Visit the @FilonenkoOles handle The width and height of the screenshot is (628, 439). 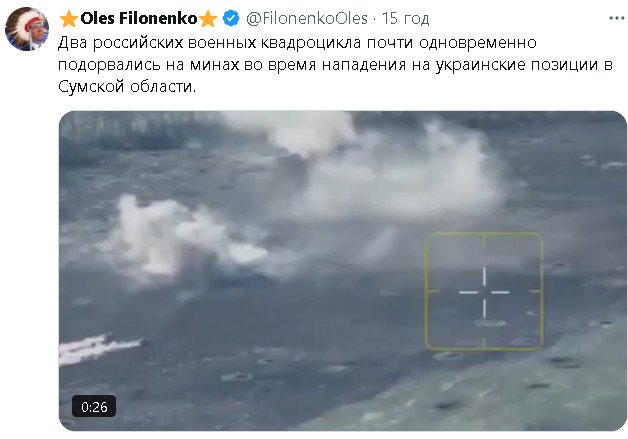(x=306, y=18)
